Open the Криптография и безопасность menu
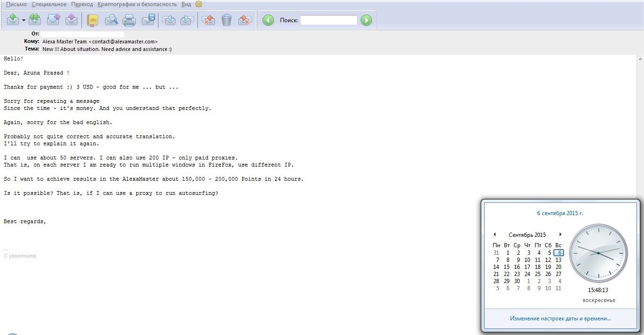 click(137, 4)
